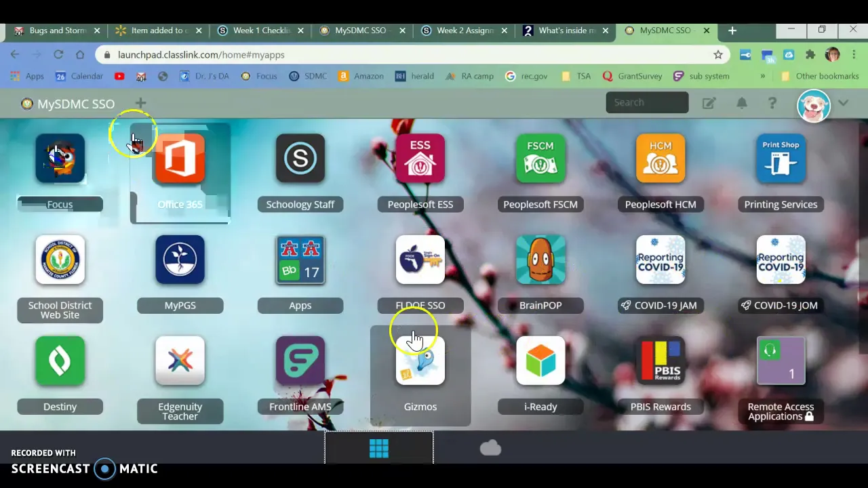Screen dimensions: 868x488
Task: Open Dr. J's DA bookmark
Action: pos(204,76)
